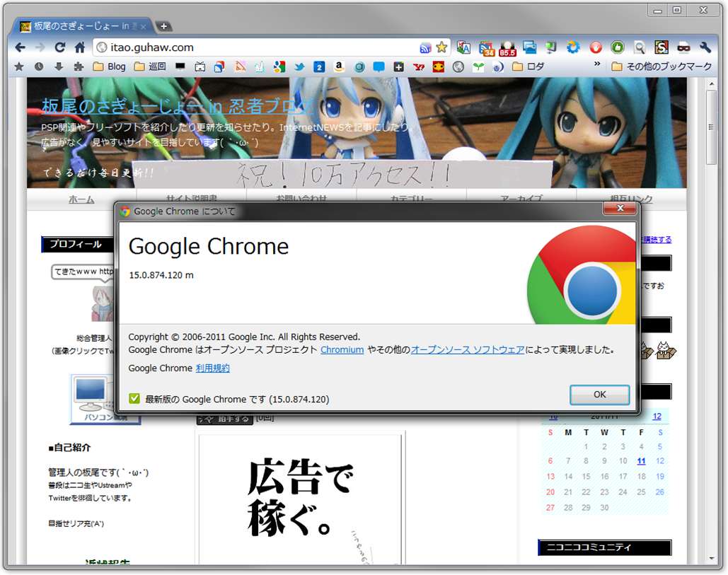Open the home page via house icon
This screenshot has height=575, width=728.
pyautogui.click(x=80, y=47)
